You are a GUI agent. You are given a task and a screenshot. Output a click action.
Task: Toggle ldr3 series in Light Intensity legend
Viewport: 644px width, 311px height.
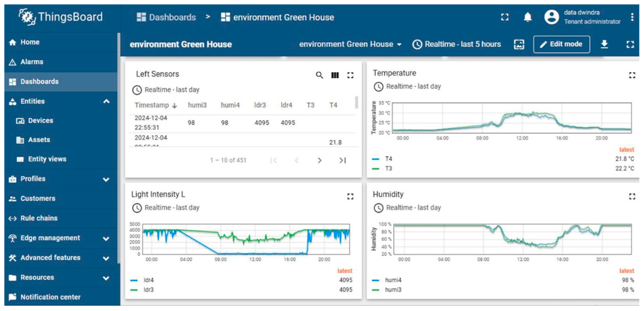coord(148,290)
